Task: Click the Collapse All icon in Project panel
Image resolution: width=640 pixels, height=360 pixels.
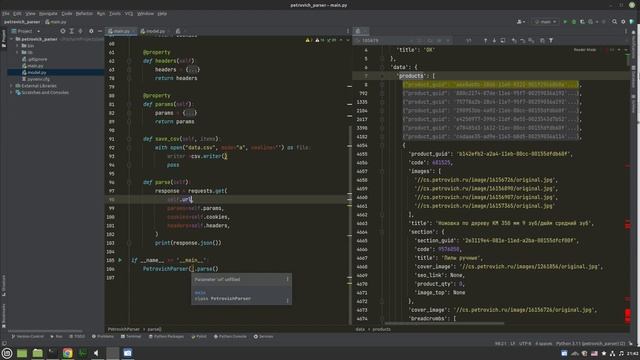Action: coord(80,31)
